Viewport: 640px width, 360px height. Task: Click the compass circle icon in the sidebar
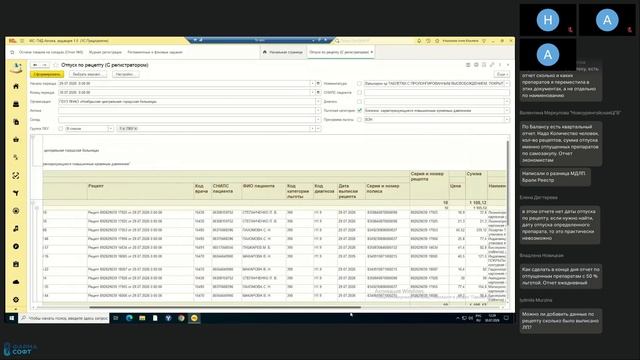(16, 247)
